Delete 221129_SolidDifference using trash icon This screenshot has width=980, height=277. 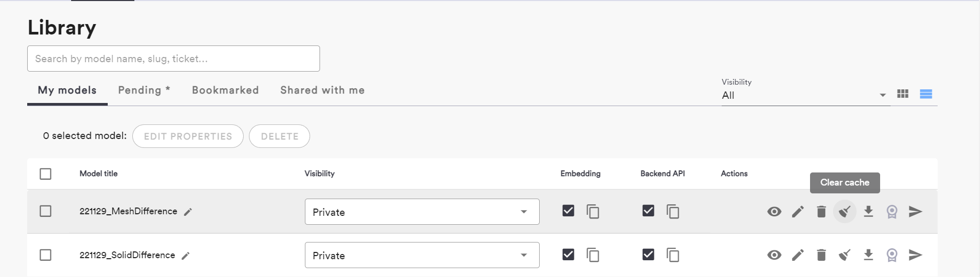(821, 255)
